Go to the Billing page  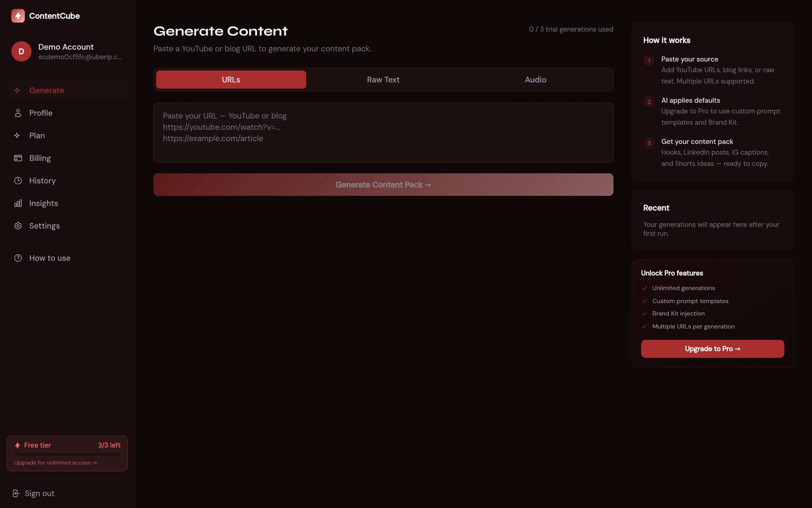tap(67, 158)
